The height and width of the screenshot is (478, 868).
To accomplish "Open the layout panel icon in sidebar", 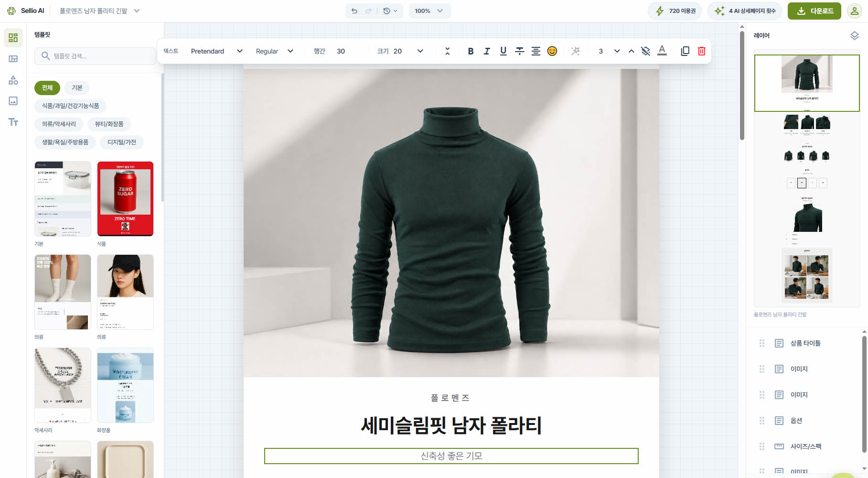I will [x=13, y=59].
